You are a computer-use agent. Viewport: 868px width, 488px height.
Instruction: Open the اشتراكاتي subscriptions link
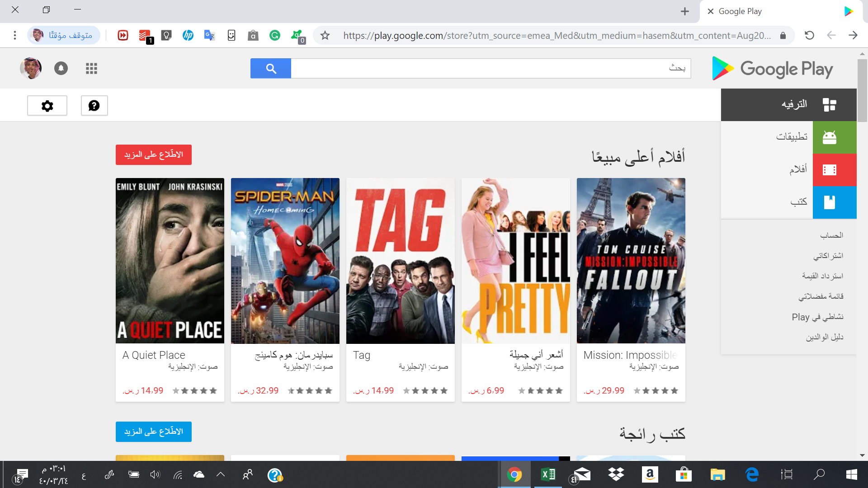click(x=828, y=256)
